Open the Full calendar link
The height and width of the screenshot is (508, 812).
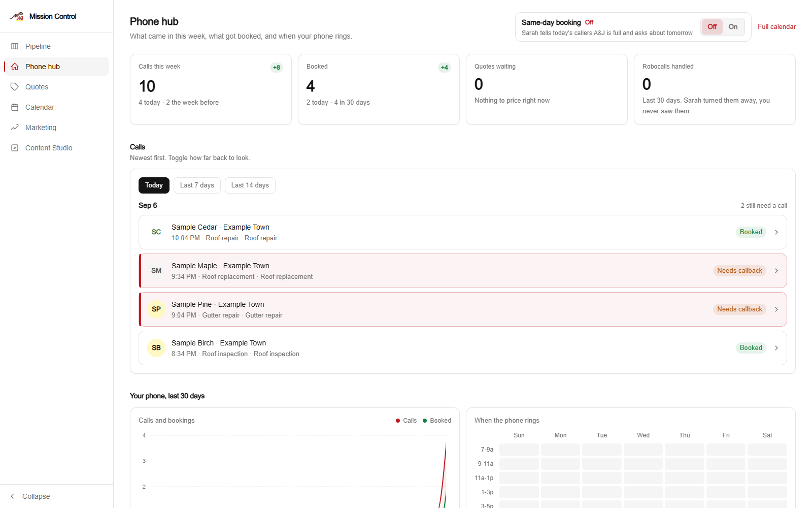click(776, 27)
